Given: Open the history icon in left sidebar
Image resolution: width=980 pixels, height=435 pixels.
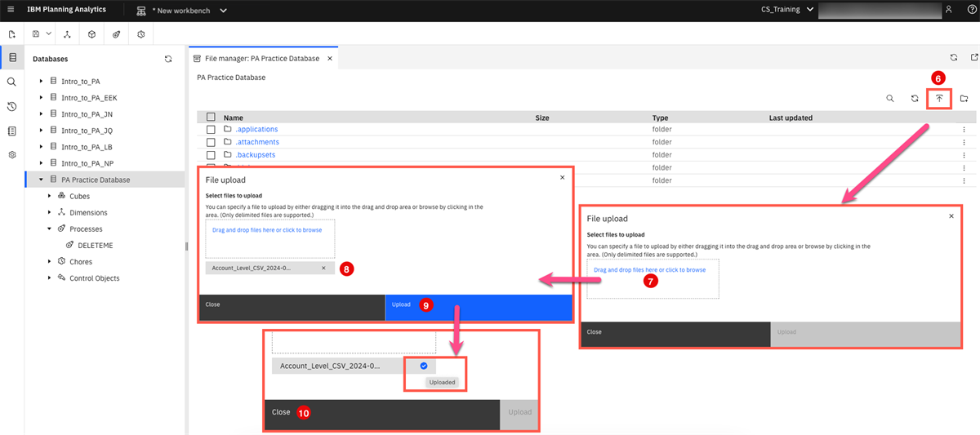Looking at the screenshot, I should 11,107.
